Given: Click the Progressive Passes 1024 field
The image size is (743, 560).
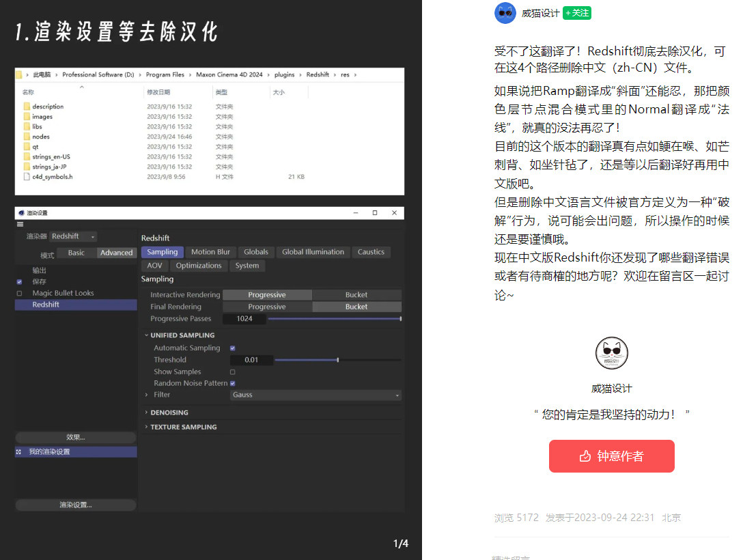Looking at the screenshot, I should (244, 319).
